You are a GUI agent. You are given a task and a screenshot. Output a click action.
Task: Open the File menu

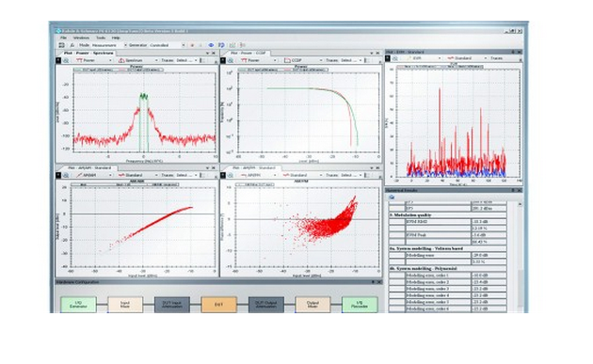(64, 38)
